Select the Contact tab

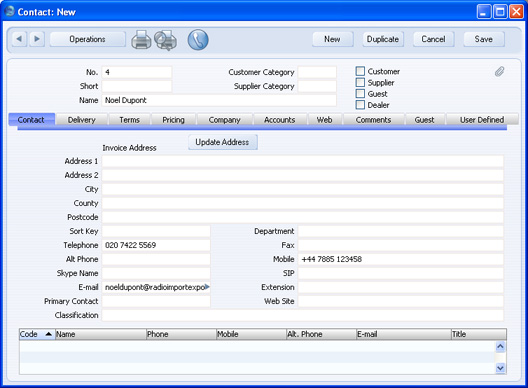pos(31,120)
